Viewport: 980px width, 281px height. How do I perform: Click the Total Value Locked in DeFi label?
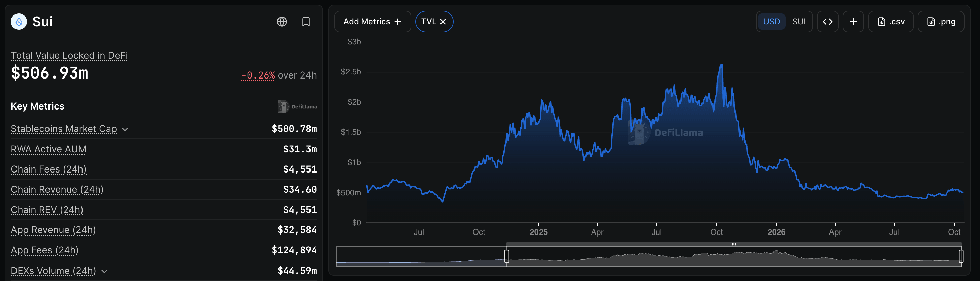[69, 56]
